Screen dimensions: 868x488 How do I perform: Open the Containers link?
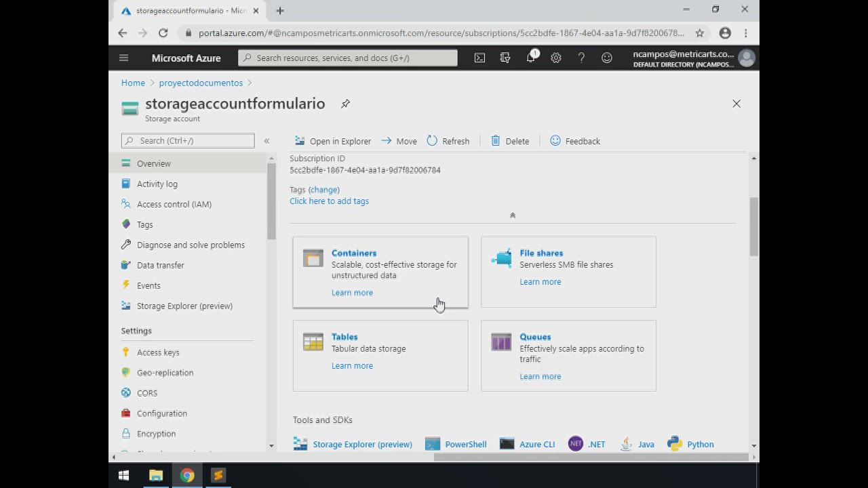(x=354, y=253)
